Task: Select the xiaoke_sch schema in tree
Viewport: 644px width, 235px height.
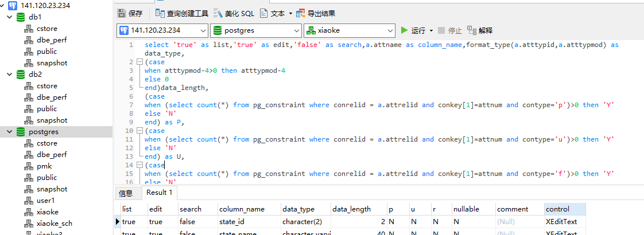Action: tap(55, 224)
